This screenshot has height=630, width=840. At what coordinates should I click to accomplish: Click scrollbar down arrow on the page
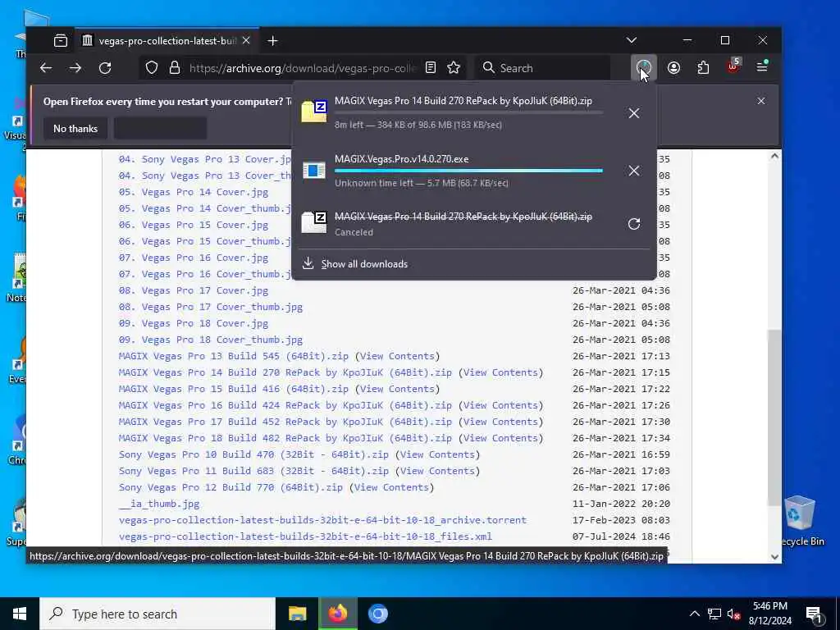click(774, 557)
